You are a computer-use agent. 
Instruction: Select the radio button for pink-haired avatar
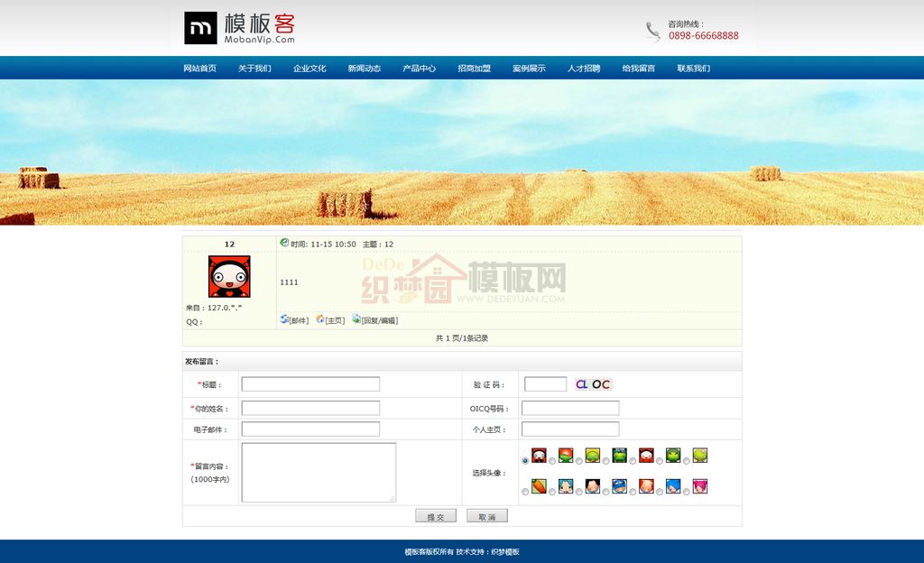click(x=688, y=492)
